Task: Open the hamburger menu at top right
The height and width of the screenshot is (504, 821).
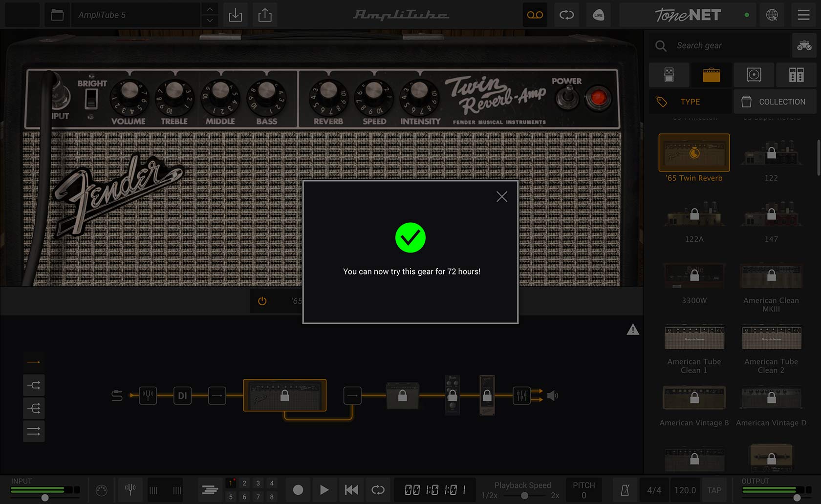Action: tap(803, 15)
